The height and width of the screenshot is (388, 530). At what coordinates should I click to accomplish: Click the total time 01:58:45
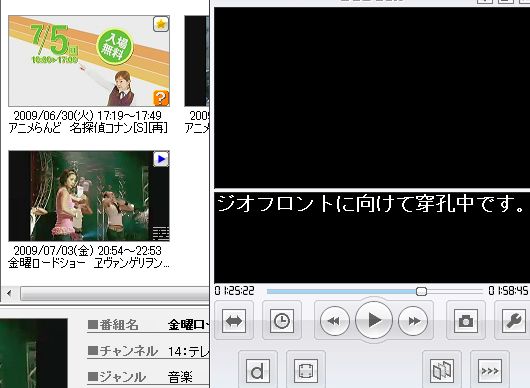point(508,291)
